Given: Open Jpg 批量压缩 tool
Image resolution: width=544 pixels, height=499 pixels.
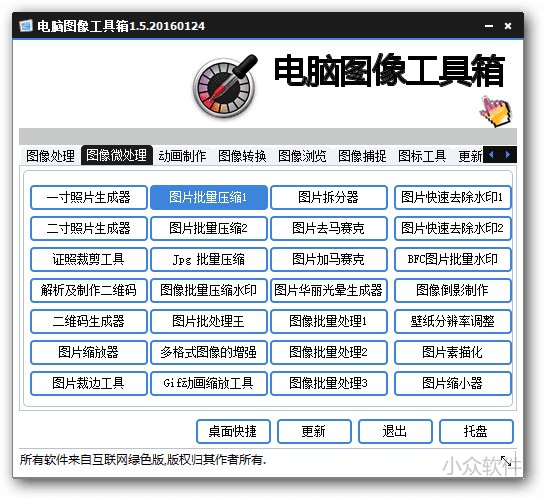Looking at the screenshot, I should coord(209,259).
